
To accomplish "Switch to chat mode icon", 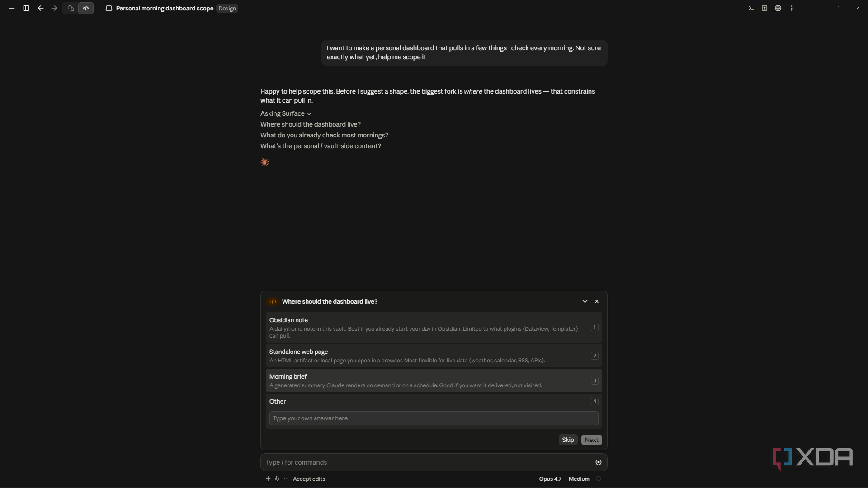I will (71, 8).
